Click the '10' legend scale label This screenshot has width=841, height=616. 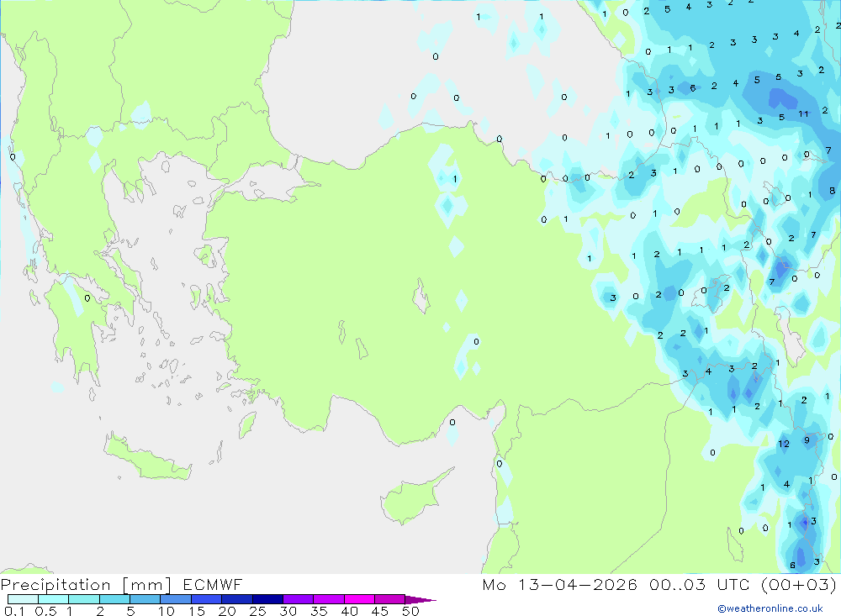click(167, 611)
